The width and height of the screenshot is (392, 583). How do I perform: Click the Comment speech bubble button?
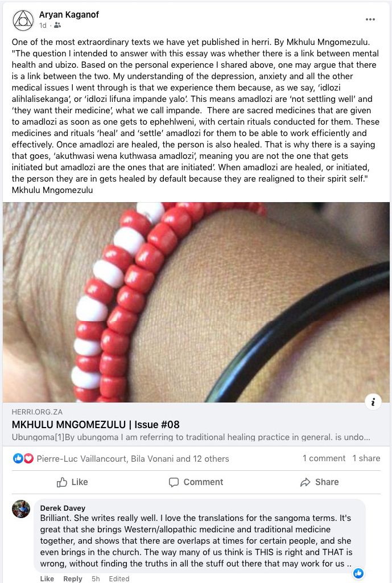[x=196, y=482]
